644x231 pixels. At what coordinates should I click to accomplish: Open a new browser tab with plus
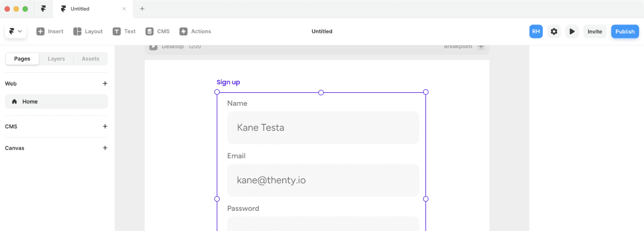click(142, 9)
